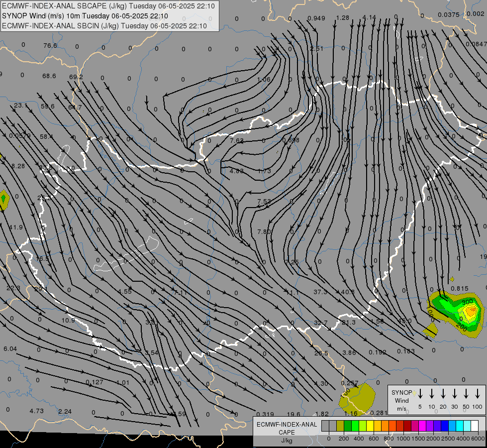Viewport: 487px width, 448px height.
Task: Click the map value 19.6
Action: [293, 415]
